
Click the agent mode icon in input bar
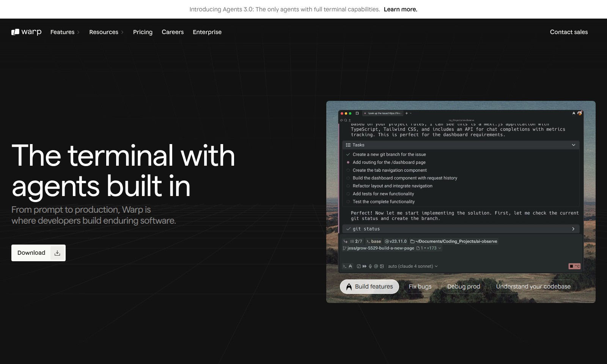tap(350, 266)
